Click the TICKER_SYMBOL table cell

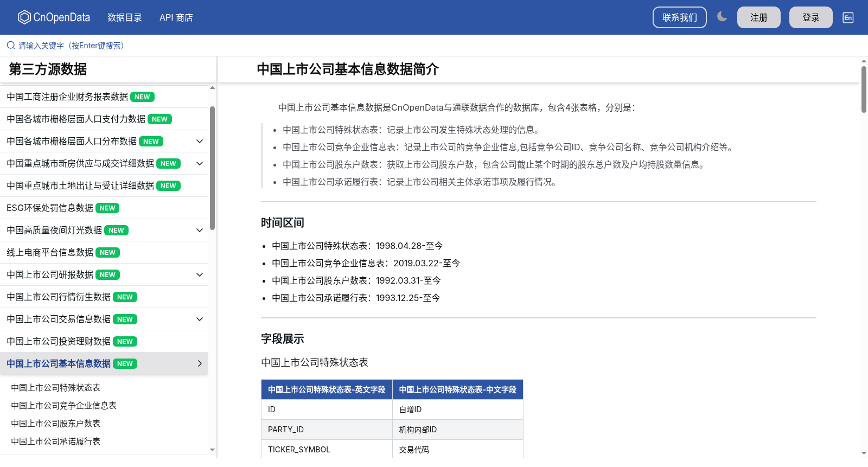pos(327,450)
